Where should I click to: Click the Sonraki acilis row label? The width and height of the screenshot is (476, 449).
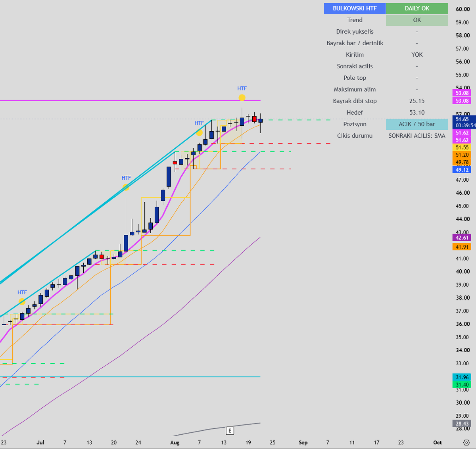tap(355, 66)
